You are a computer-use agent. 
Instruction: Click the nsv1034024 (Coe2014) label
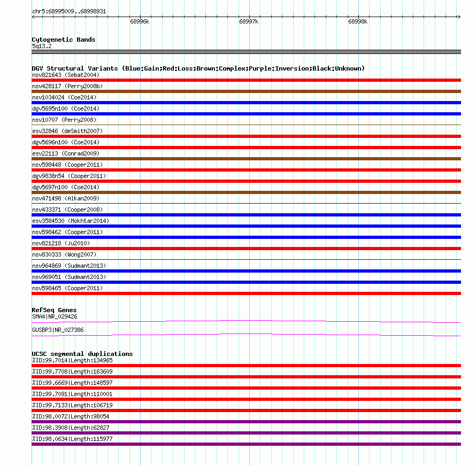tap(64, 97)
